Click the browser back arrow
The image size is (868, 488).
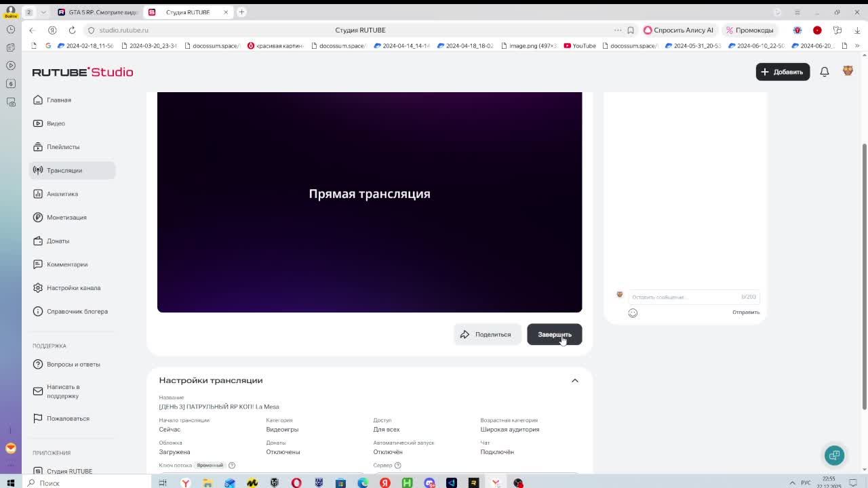click(x=31, y=30)
